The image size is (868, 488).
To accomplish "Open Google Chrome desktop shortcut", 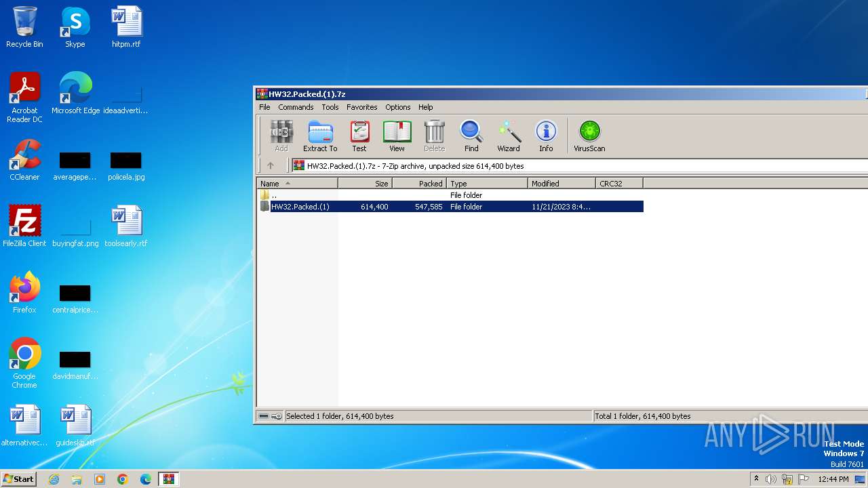I will [24, 363].
